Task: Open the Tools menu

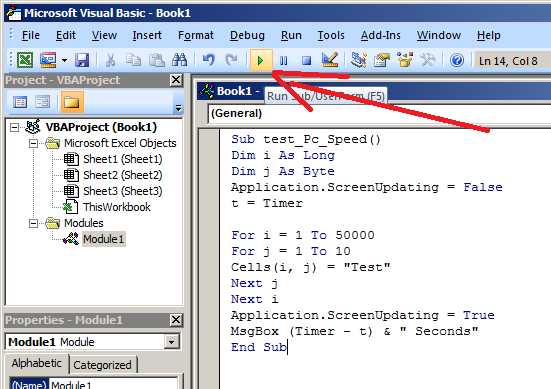Action: point(331,35)
